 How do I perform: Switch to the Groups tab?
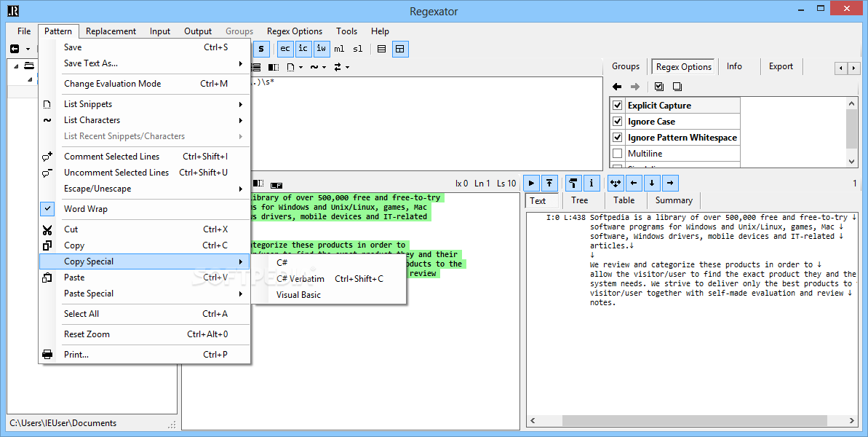point(626,66)
